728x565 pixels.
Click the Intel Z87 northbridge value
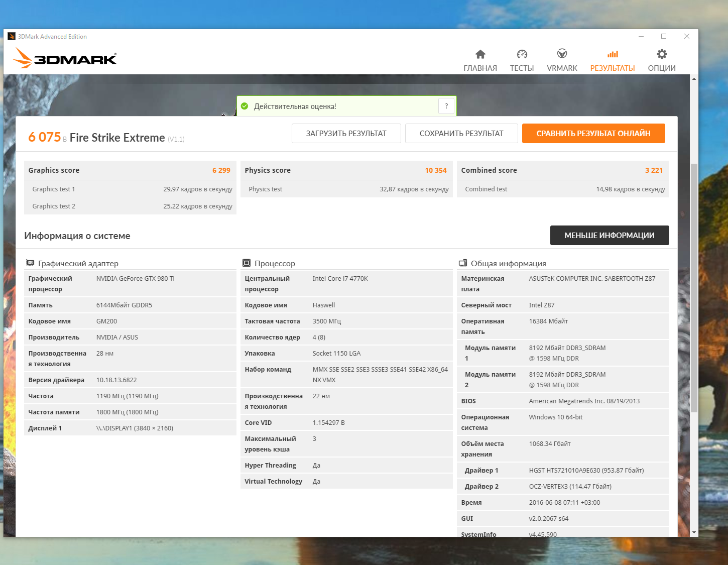click(542, 305)
